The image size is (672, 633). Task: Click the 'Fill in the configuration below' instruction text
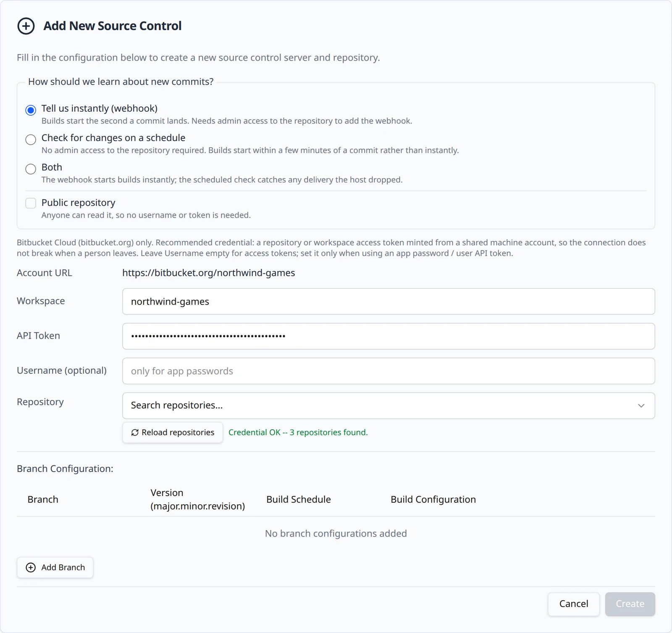pos(198,58)
